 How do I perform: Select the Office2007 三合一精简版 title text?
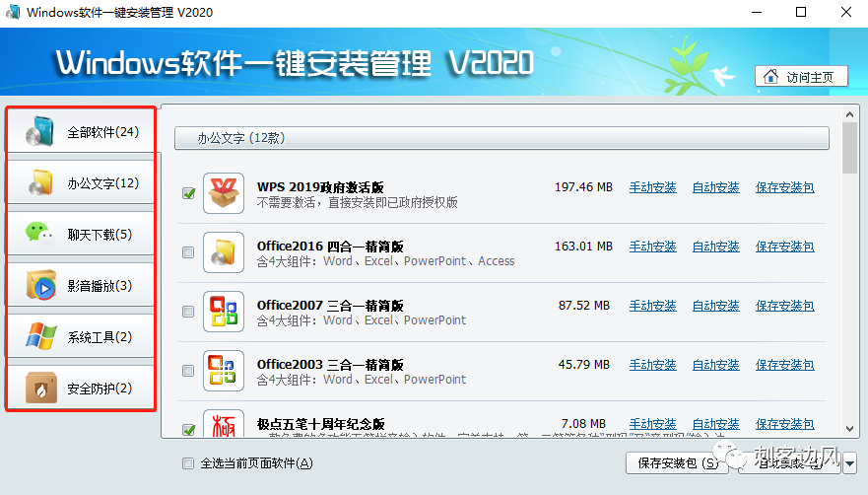coord(330,306)
